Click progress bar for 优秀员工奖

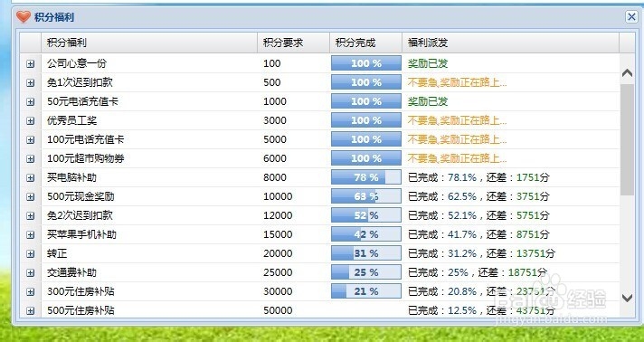pos(366,120)
